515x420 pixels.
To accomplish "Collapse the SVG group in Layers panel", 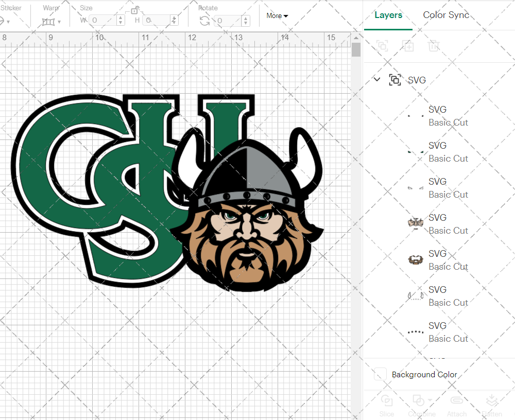I will pyautogui.click(x=377, y=80).
